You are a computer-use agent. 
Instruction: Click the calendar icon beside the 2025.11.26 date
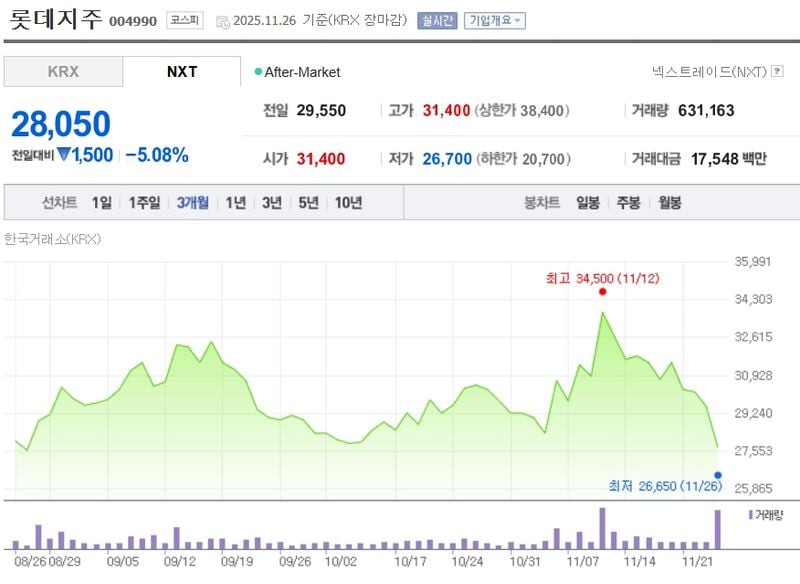point(222,18)
